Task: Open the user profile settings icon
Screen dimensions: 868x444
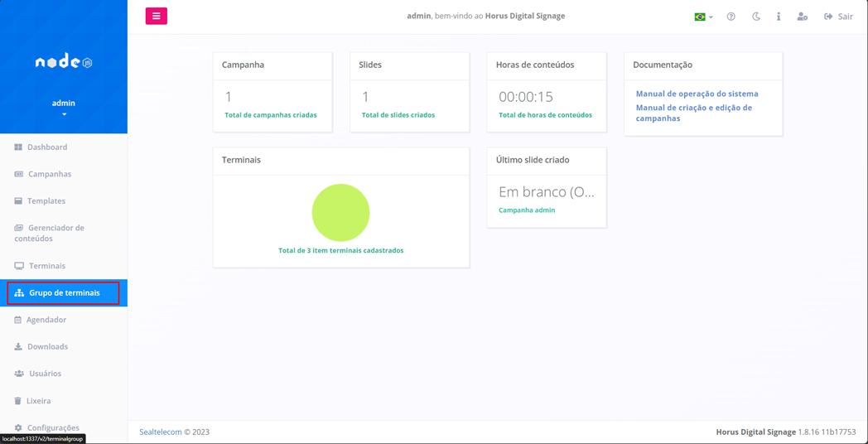Action: click(x=802, y=17)
